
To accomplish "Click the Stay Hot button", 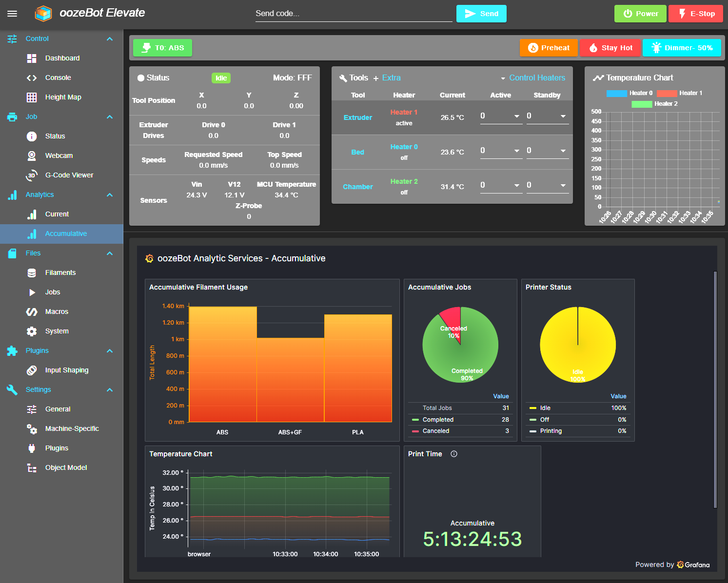I will (x=610, y=48).
